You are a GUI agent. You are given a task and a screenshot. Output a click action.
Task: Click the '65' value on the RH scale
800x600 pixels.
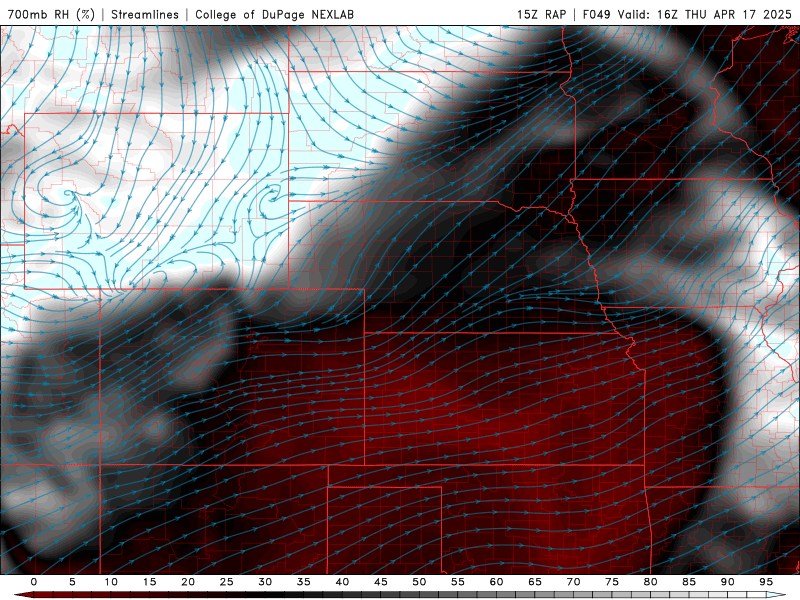coord(535,582)
